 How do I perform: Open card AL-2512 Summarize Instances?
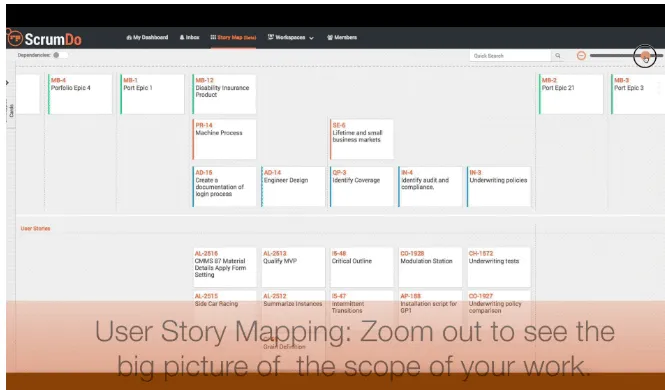293,309
